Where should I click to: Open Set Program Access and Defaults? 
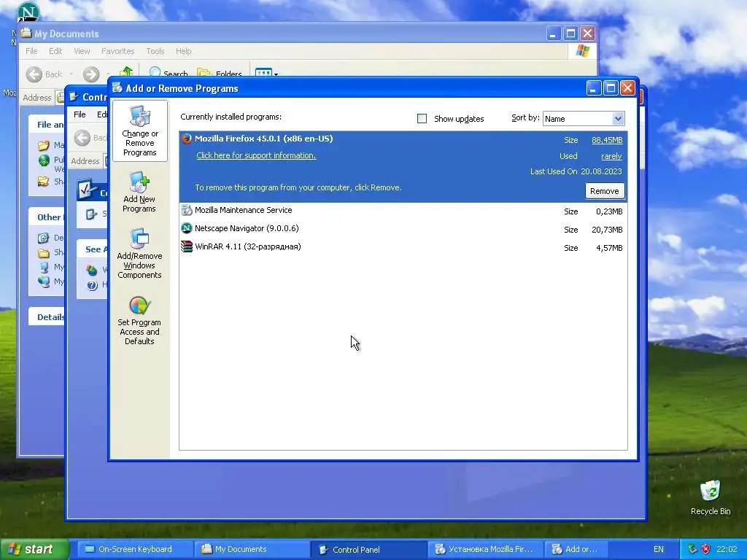(x=139, y=321)
